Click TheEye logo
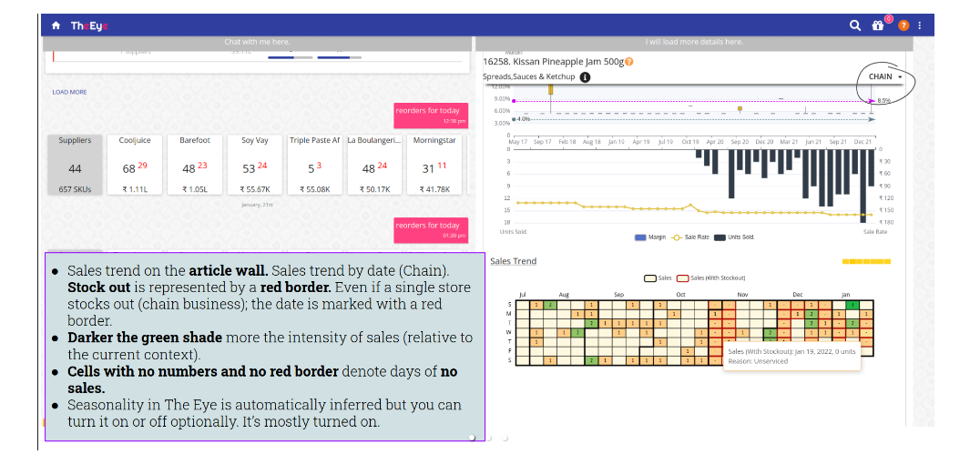Image resolution: width=980 pixels, height=454 pixels. (x=89, y=25)
